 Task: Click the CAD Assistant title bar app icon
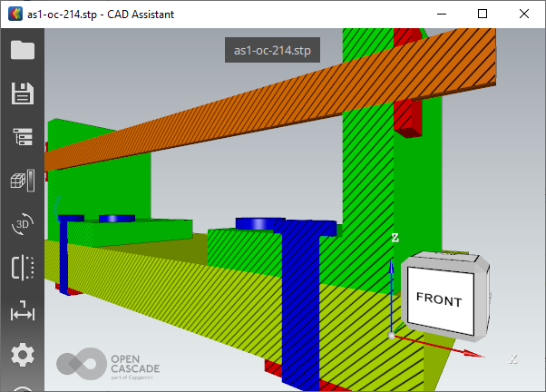(14, 15)
